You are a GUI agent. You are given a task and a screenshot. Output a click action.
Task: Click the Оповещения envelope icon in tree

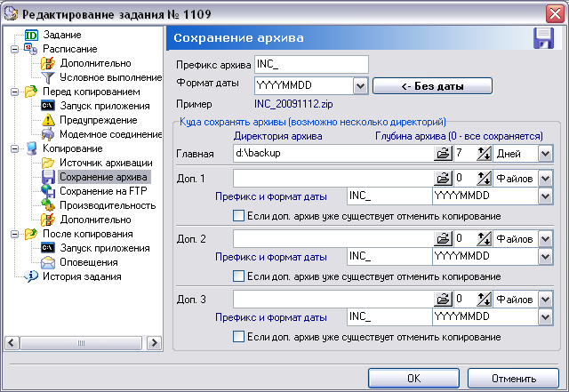coord(48,262)
